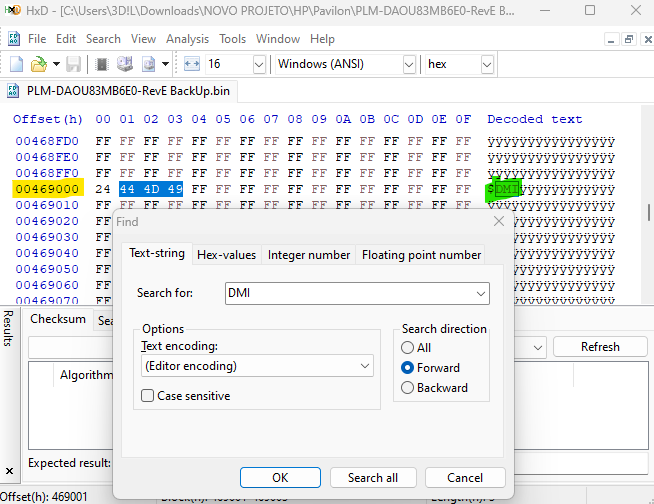Expand the disk image dropdown arrow

pyautogui.click(x=166, y=64)
